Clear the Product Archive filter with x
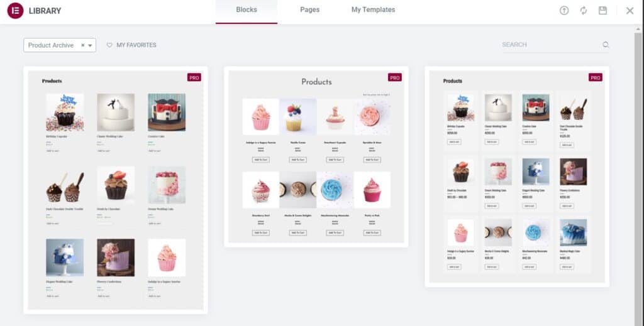The image size is (644, 326). 82,45
